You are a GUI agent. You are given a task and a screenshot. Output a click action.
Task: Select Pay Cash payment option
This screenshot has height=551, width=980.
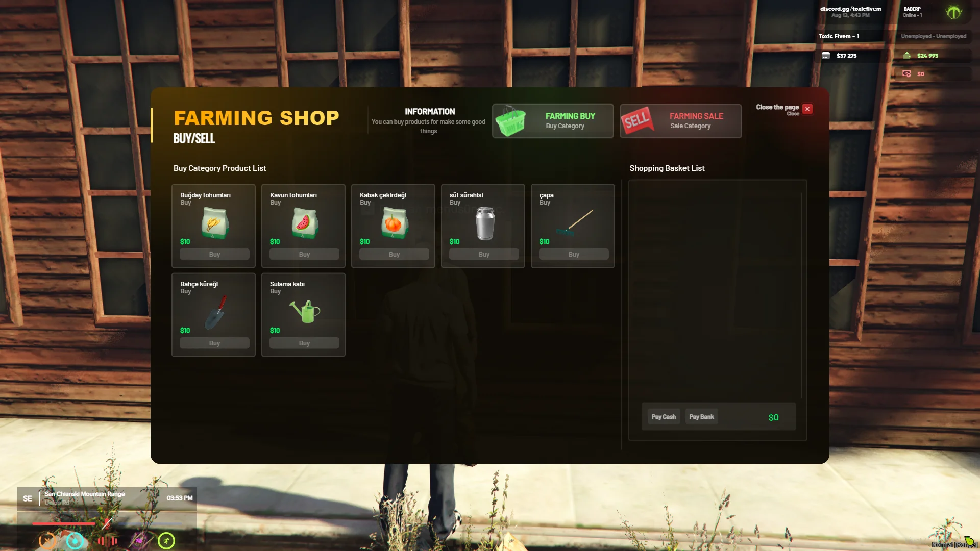coord(664,416)
